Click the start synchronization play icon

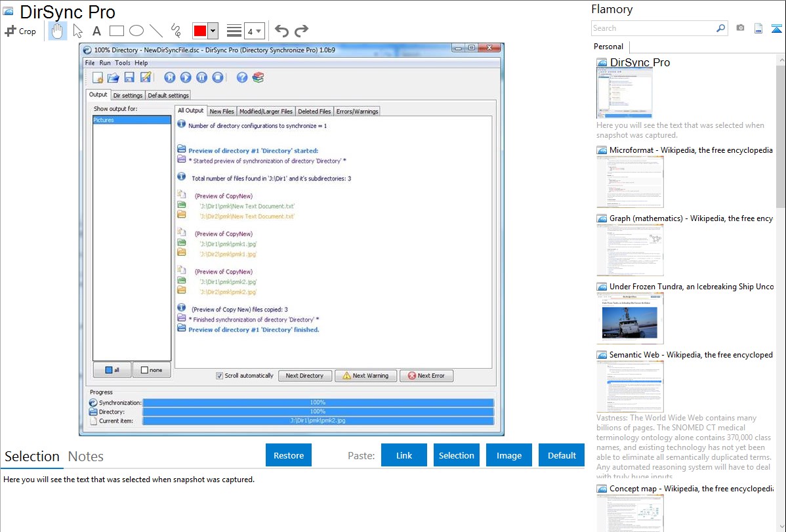pos(186,77)
